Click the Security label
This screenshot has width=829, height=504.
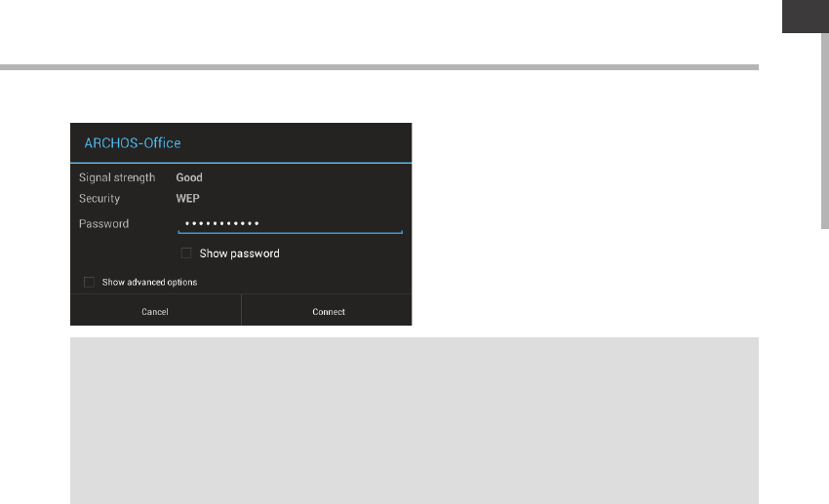(99, 199)
